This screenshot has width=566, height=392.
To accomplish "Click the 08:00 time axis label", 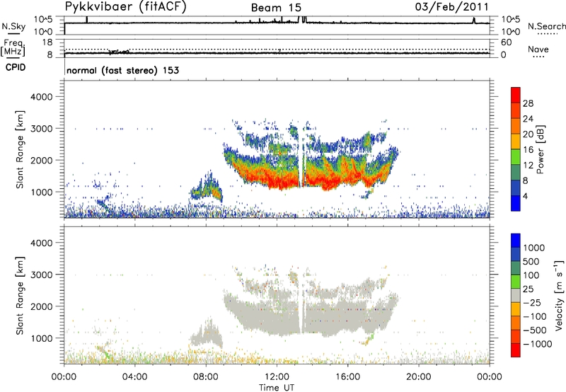I will (x=206, y=377).
